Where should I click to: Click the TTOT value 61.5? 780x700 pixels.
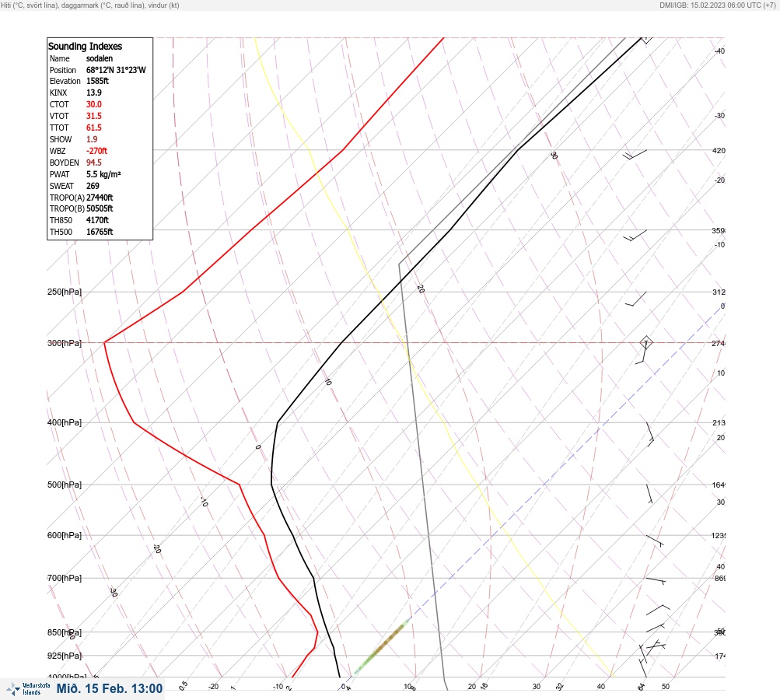[x=94, y=128]
